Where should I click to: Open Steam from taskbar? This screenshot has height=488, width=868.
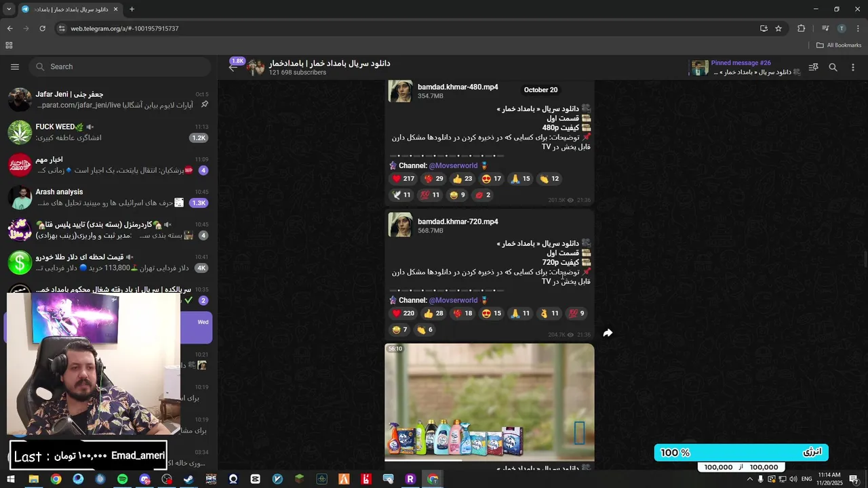[x=189, y=479]
